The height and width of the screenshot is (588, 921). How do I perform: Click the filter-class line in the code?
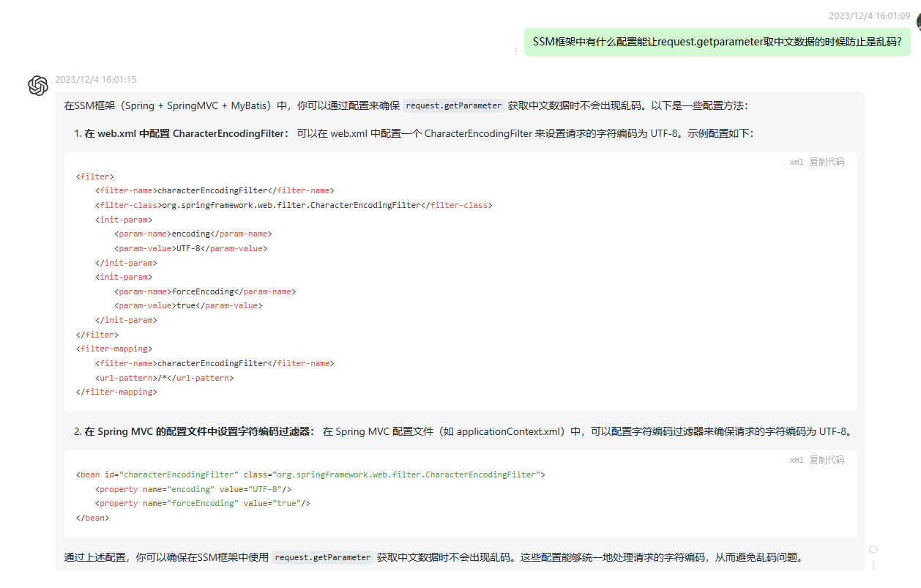(x=293, y=205)
